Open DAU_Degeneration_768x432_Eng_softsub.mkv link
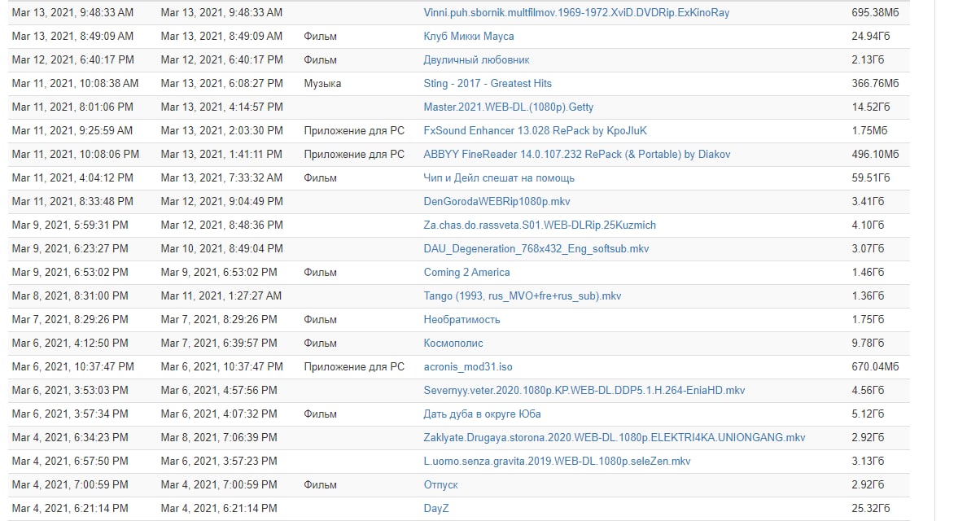The height and width of the screenshot is (521, 980). [536, 249]
